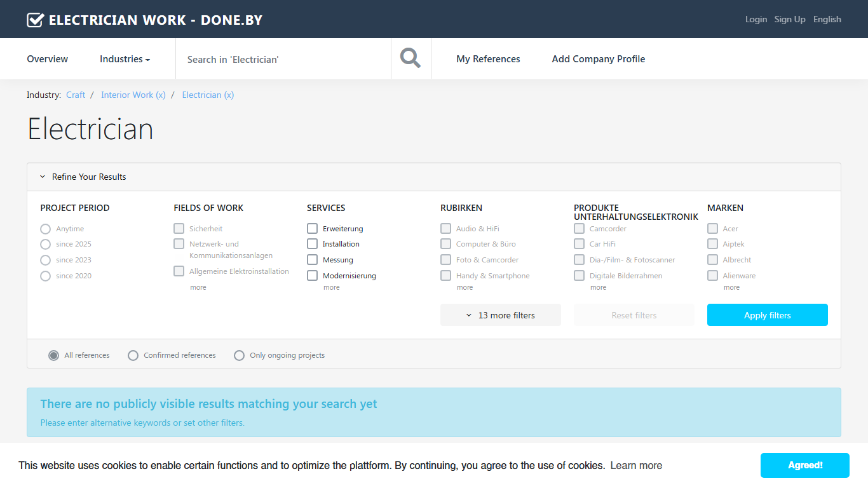This screenshot has width=868, height=488.
Task: Collapse the Refine Your Results panel
Action: (x=83, y=177)
